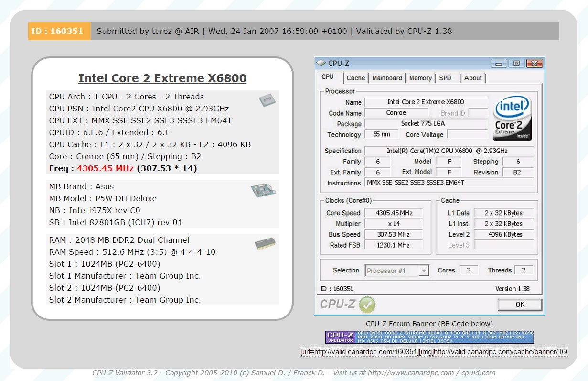Click the CPU-Z title bar app icon
Image resolution: width=588 pixels, height=381 pixels.
click(321, 63)
